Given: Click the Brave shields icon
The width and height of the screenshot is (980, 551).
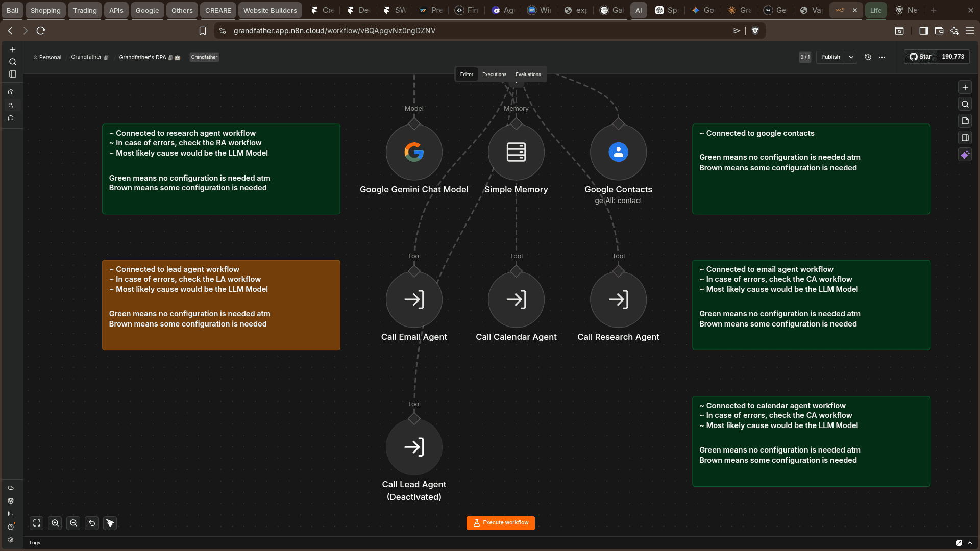Looking at the screenshot, I should pos(755,31).
